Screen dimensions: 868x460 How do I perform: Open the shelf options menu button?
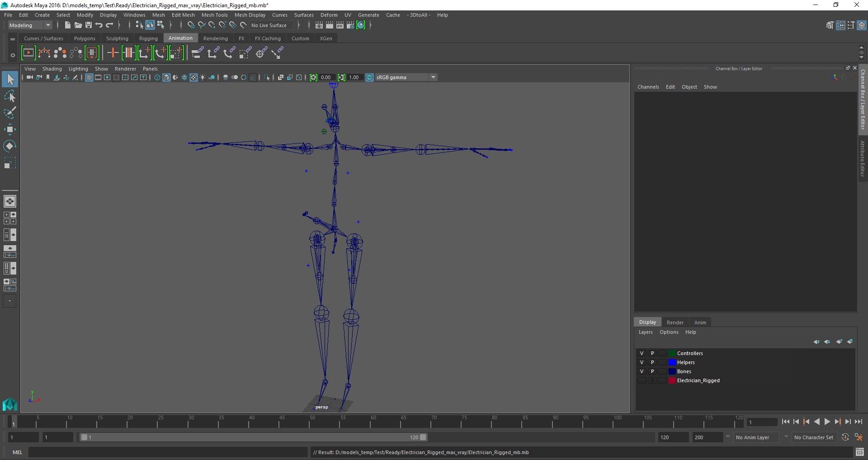tap(13, 55)
